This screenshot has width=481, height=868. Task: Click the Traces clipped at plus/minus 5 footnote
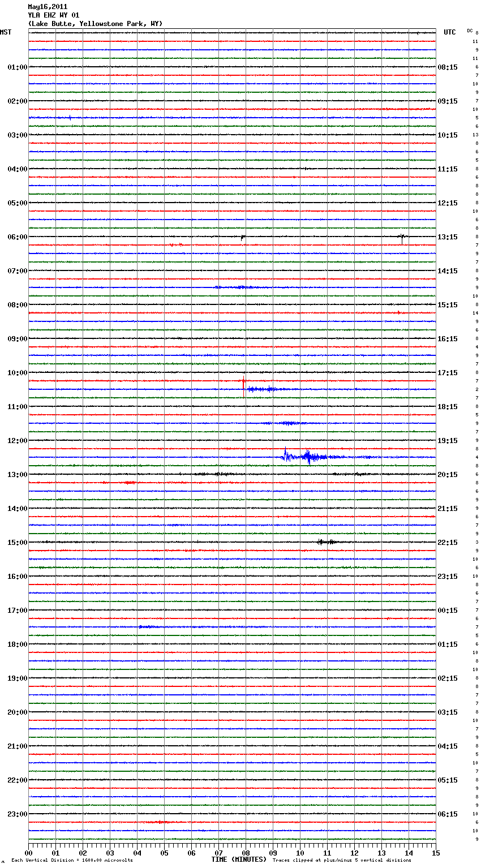(342, 860)
